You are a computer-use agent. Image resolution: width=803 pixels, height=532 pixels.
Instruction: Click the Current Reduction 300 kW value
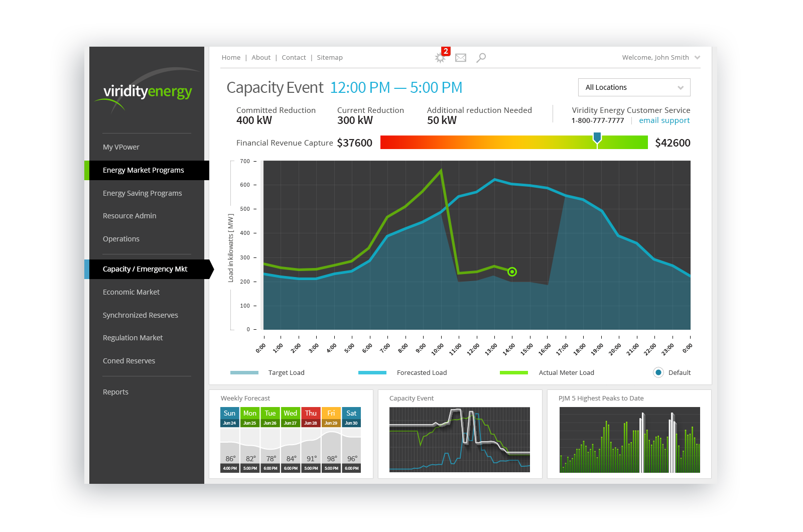[355, 120]
